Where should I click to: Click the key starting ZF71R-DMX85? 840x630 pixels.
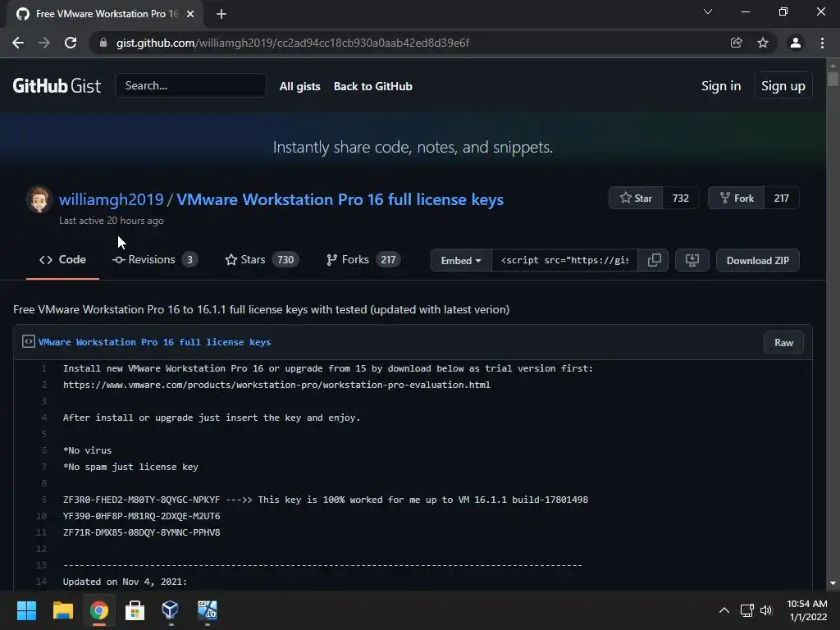point(141,532)
